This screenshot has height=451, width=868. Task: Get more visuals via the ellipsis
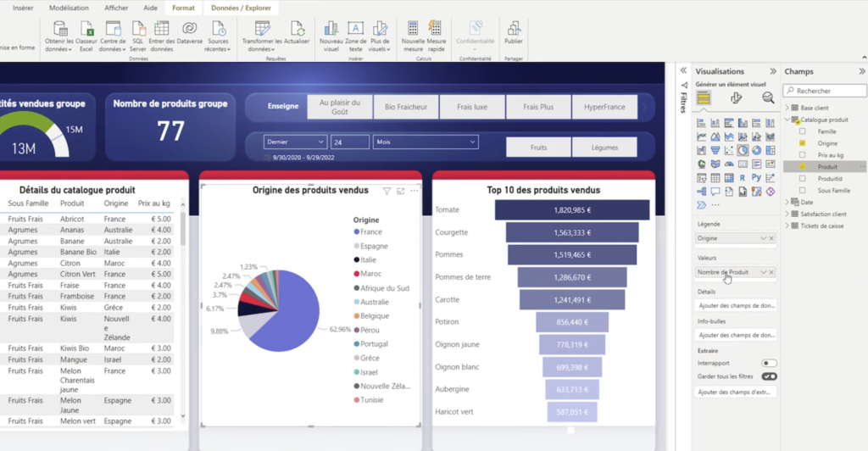(x=715, y=205)
